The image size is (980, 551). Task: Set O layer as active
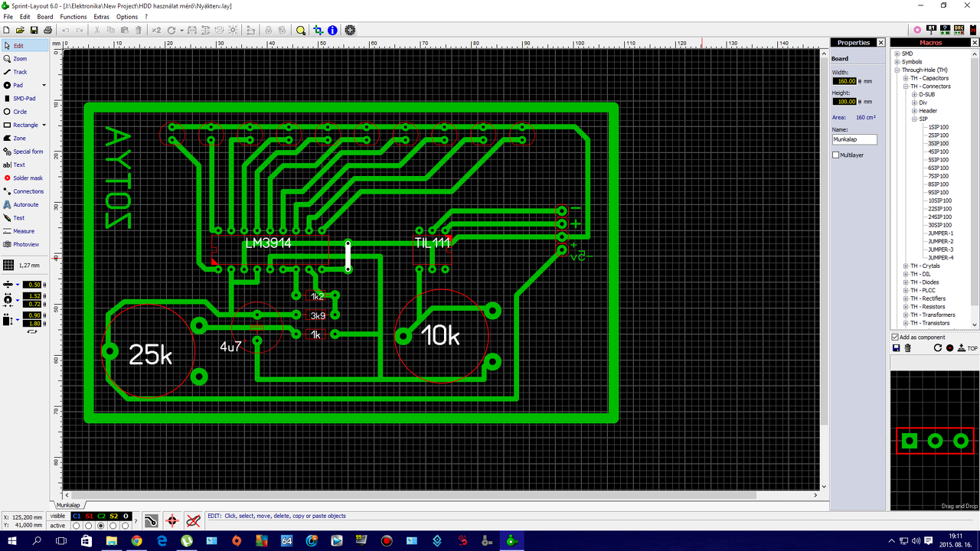tap(126, 526)
